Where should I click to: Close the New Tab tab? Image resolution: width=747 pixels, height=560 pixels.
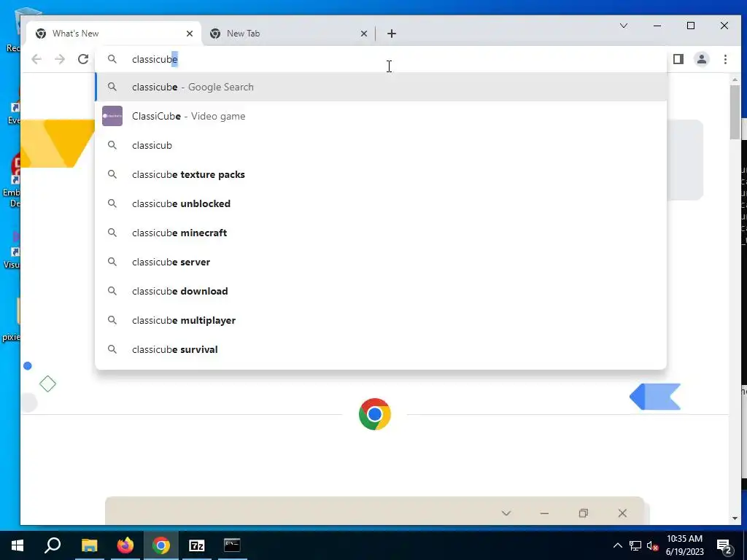(364, 34)
